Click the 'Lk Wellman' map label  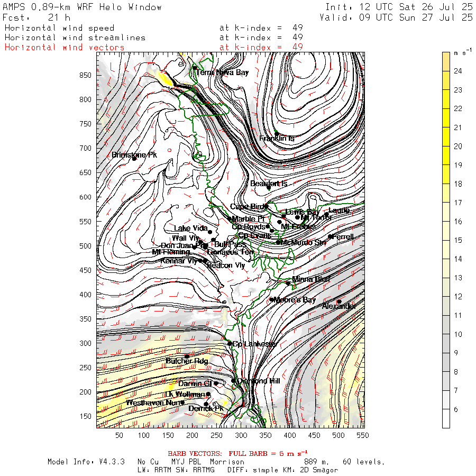point(185,395)
